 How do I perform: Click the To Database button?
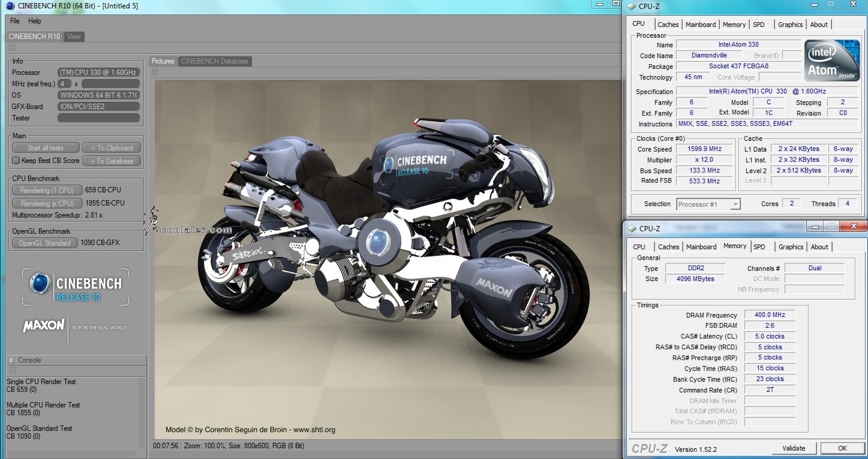(111, 161)
